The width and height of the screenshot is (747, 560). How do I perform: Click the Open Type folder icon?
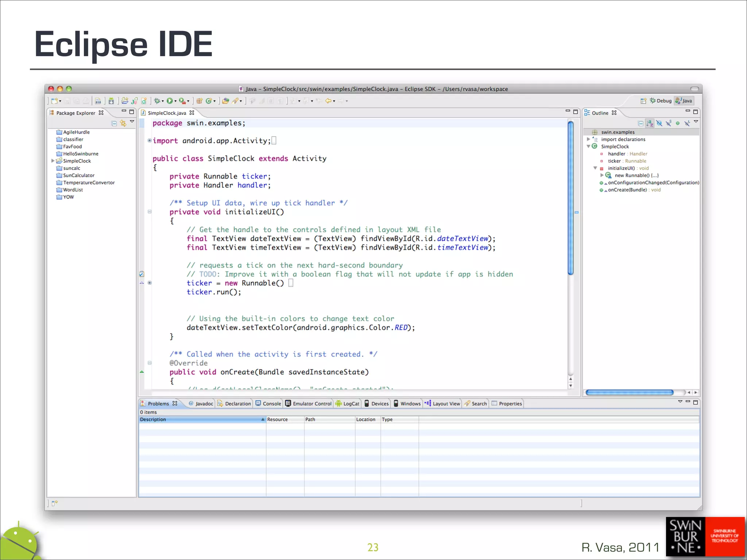click(x=225, y=101)
